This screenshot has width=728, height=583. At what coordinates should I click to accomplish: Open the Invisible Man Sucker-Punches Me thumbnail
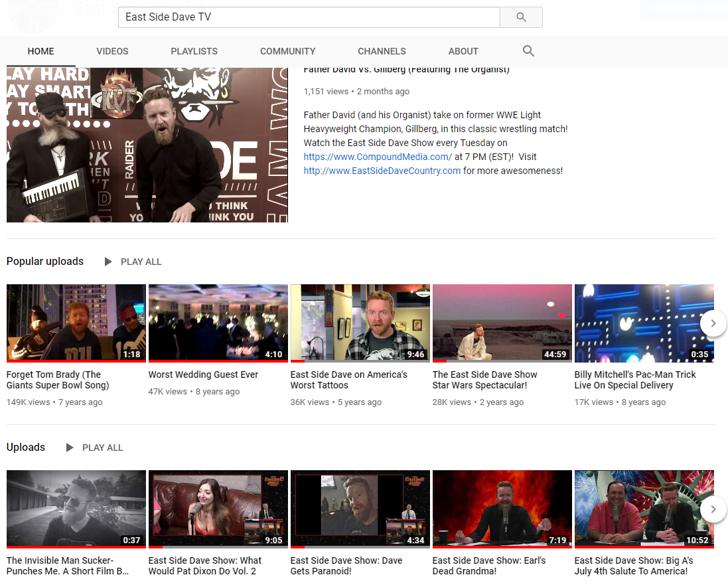[x=76, y=509]
